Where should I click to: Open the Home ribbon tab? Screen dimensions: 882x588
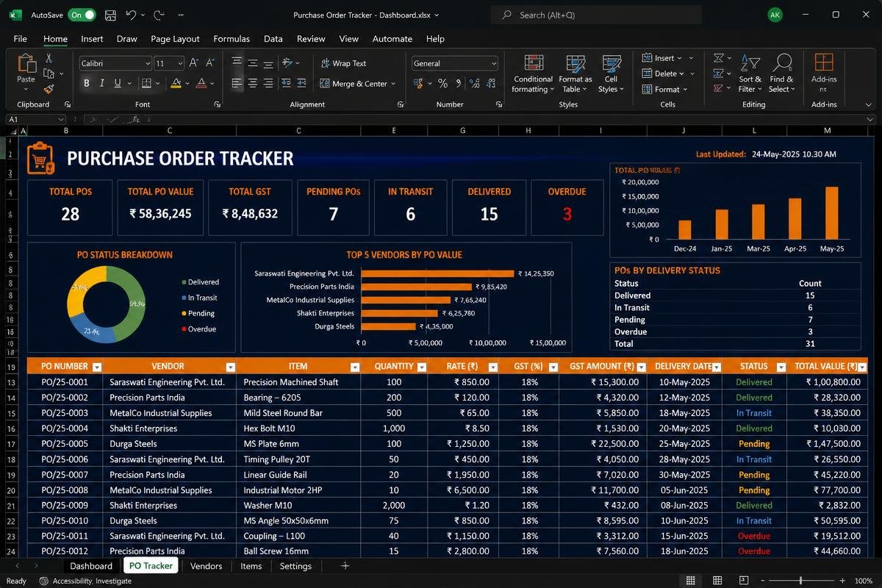[x=55, y=39]
